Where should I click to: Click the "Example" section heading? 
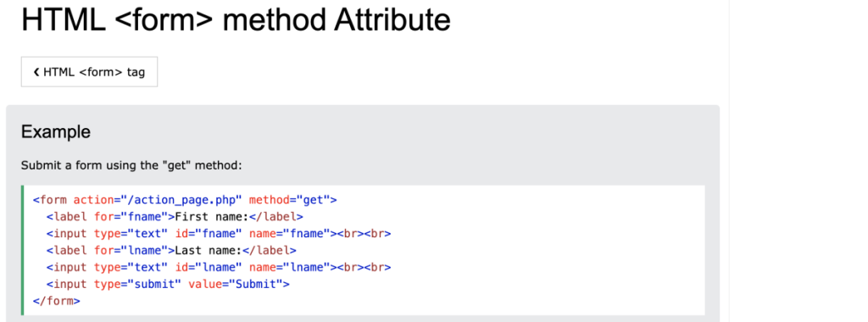(x=55, y=132)
